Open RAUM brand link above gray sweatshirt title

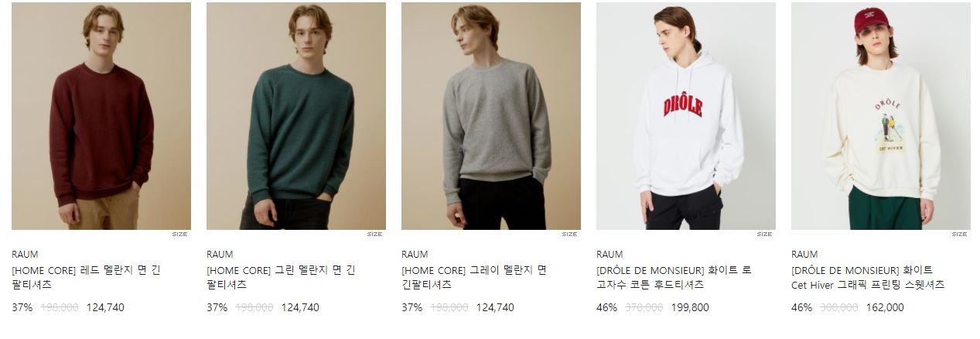tap(415, 254)
